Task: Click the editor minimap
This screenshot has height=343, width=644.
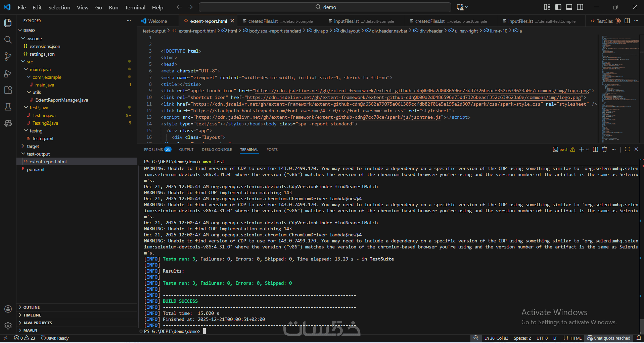Action: (x=620, y=89)
